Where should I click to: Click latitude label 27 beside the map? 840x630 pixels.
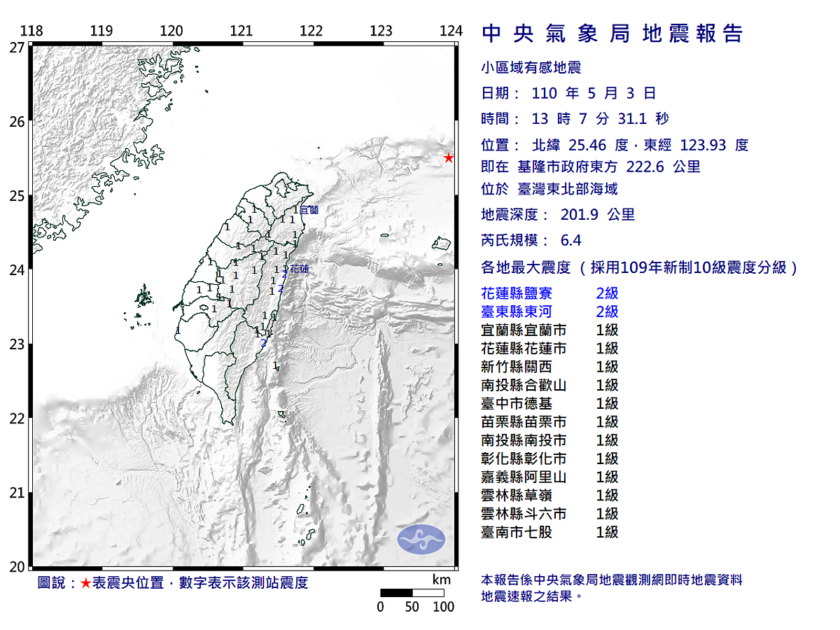pyautogui.click(x=17, y=48)
